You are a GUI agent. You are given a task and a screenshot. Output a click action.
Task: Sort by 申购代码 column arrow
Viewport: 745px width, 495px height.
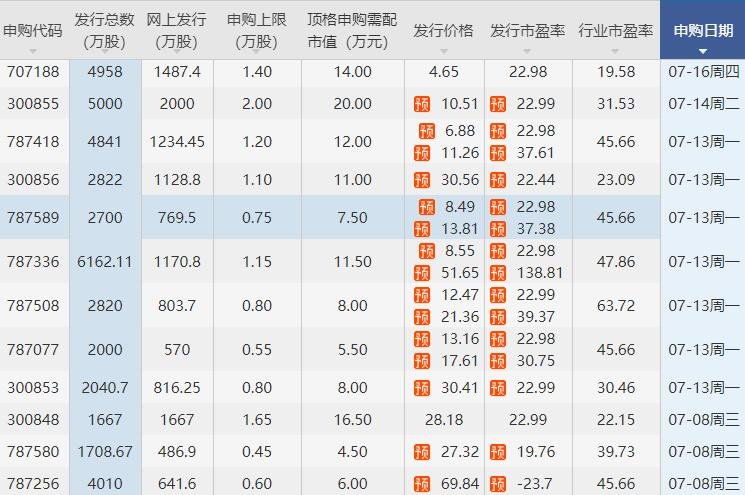(32, 51)
